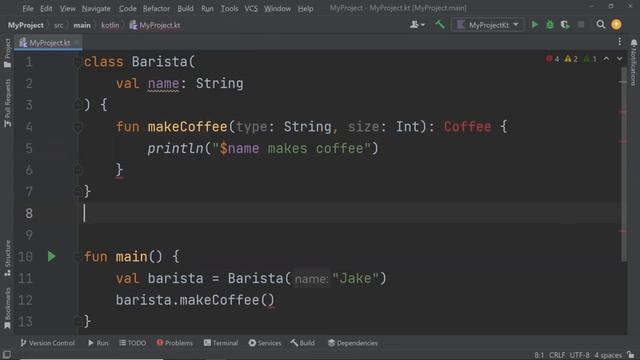Toggle read-only lock in status bar
The width and height of the screenshot is (640, 360).
631,355
